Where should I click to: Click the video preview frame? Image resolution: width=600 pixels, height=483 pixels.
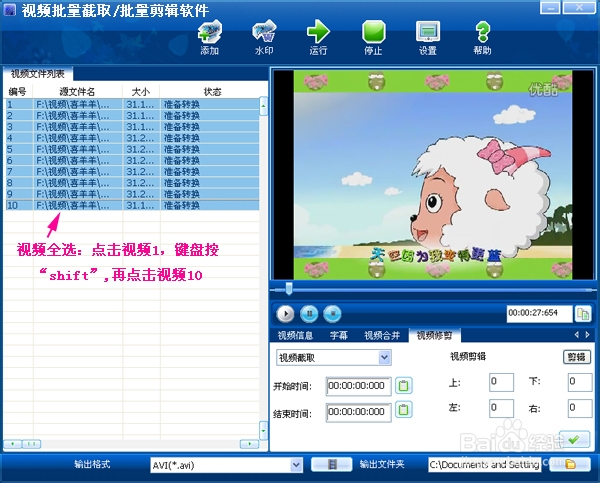pos(433,175)
